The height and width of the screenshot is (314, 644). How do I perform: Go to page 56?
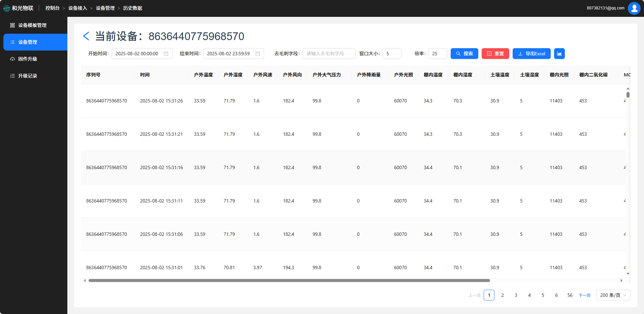(x=570, y=295)
